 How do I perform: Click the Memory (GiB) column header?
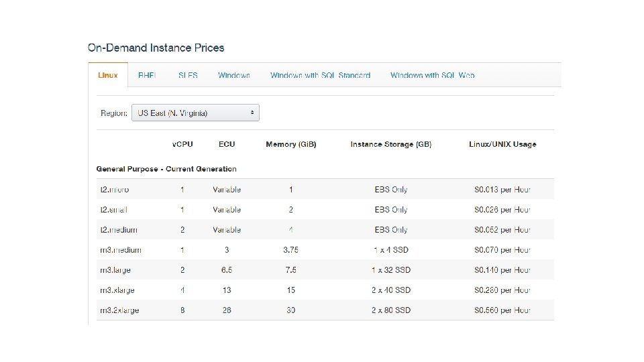[291, 144]
